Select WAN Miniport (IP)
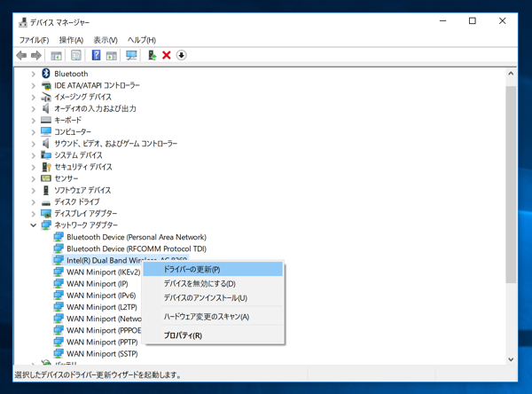The image size is (532, 394). click(98, 284)
